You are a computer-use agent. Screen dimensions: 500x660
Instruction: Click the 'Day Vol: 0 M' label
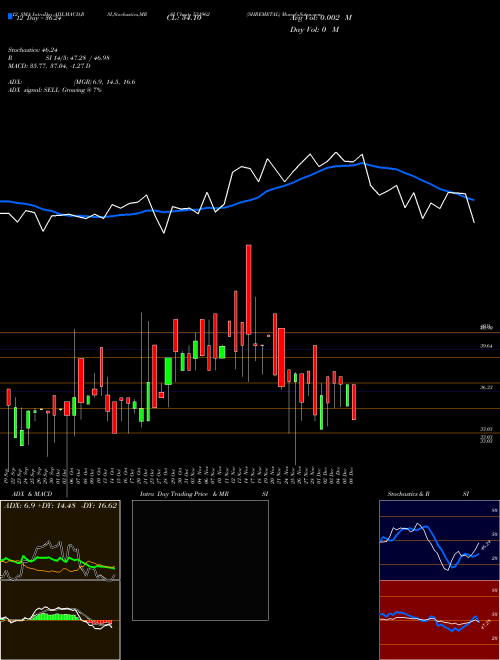pos(314,29)
